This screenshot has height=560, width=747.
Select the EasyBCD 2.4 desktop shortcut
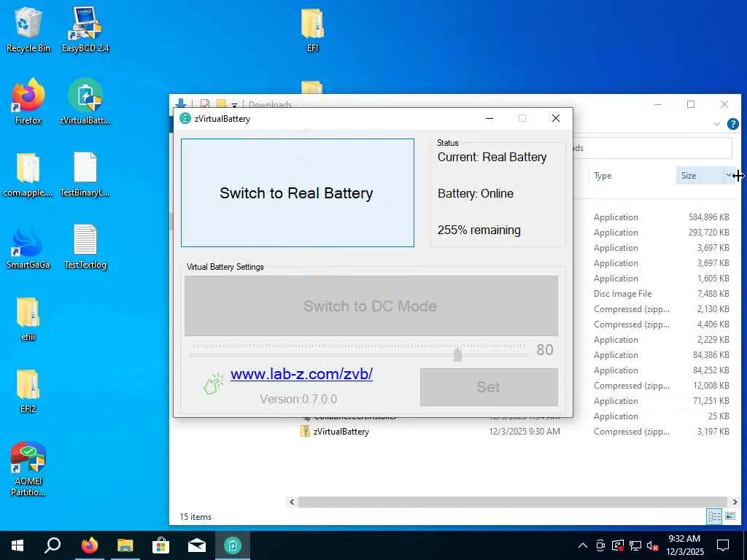click(x=85, y=29)
